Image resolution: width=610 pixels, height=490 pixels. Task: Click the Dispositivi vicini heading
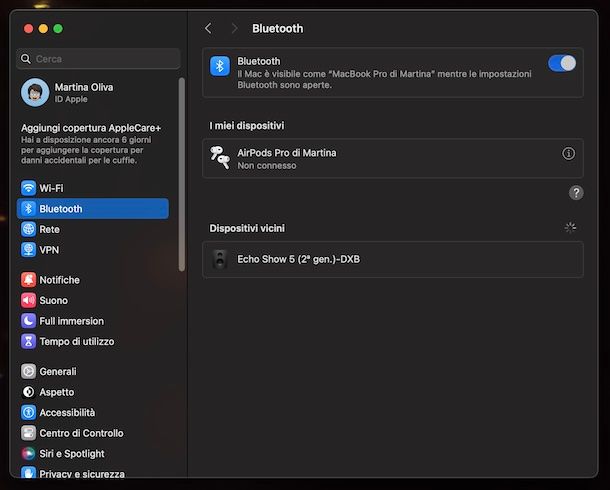tap(247, 228)
